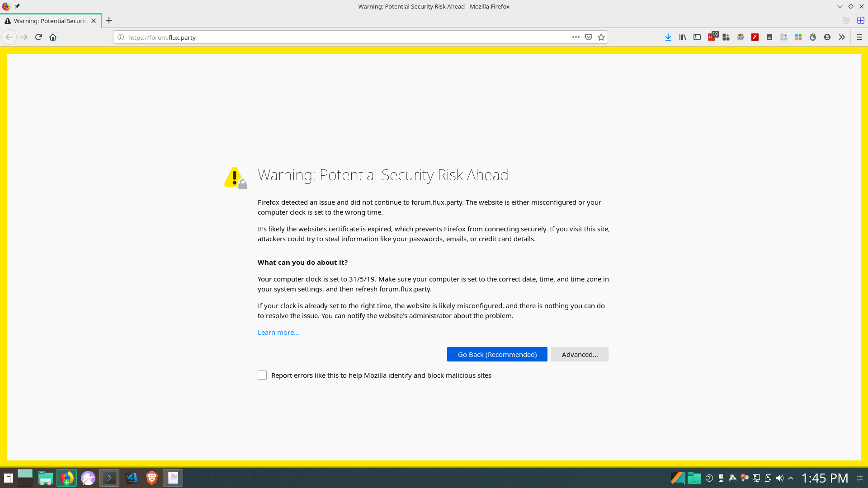Open the Downloads panel arrow icon
The height and width of the screenshot is (488, 868).
pos(668,37)
